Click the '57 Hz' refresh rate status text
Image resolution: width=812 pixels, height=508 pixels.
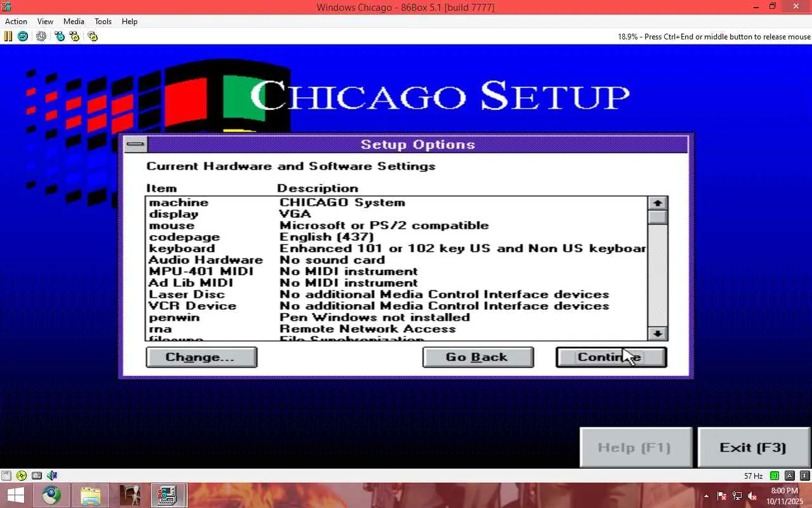pyautogui.click(x=754, y=476)
